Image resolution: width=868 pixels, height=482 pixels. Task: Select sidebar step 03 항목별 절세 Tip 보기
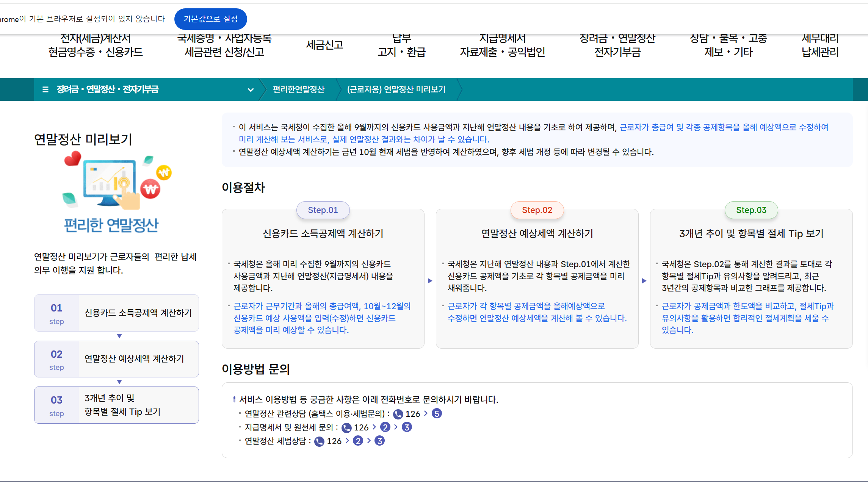(x=116, y=405)
